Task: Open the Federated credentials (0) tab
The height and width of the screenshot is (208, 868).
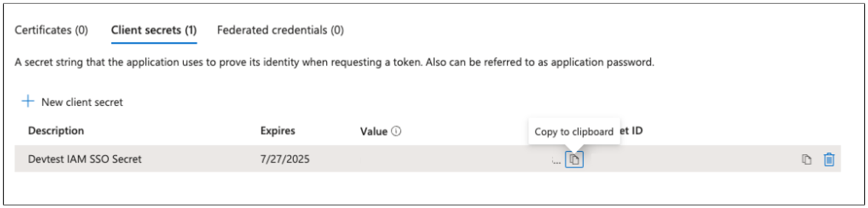Action: click(x=280, y=30)
